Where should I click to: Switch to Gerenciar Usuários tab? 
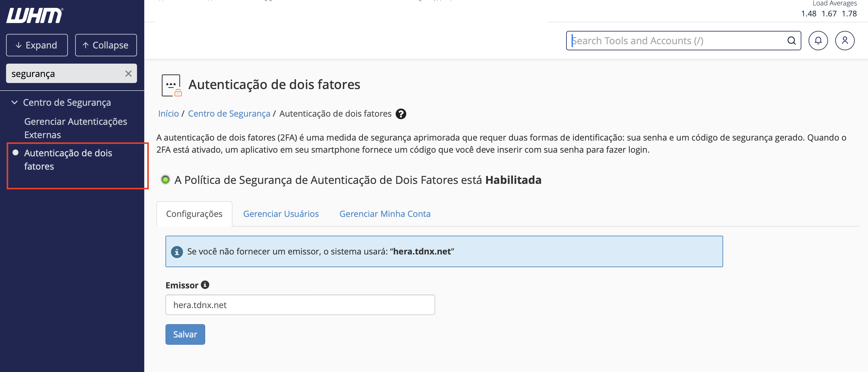[281, 214]
